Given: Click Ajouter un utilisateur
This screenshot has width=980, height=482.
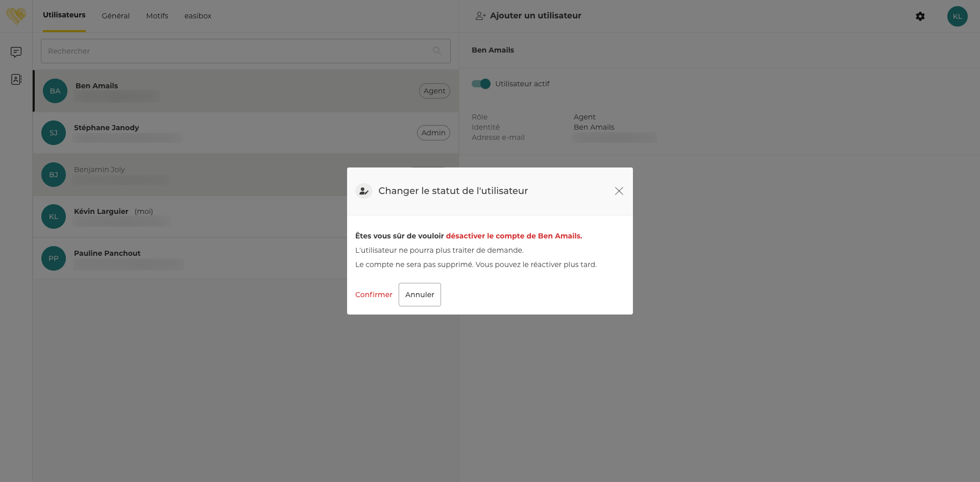Looking at the screenshot, I should (x=535, y=16).
